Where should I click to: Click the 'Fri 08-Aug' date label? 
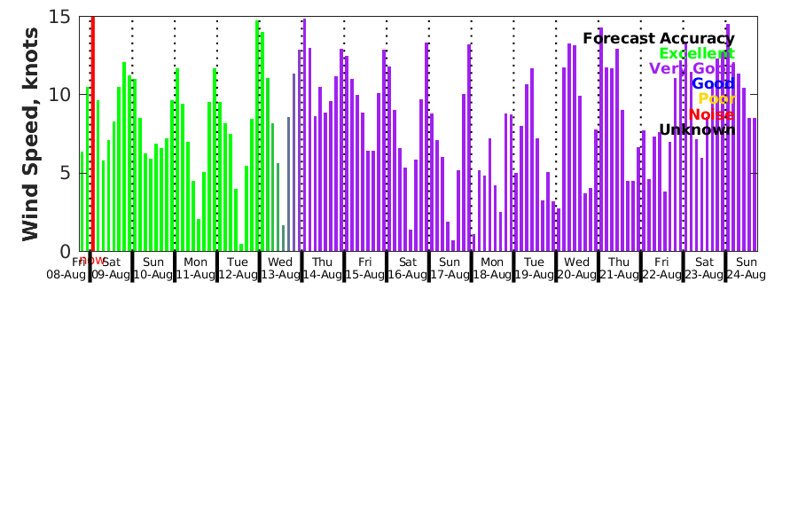[x=66, y=269]
